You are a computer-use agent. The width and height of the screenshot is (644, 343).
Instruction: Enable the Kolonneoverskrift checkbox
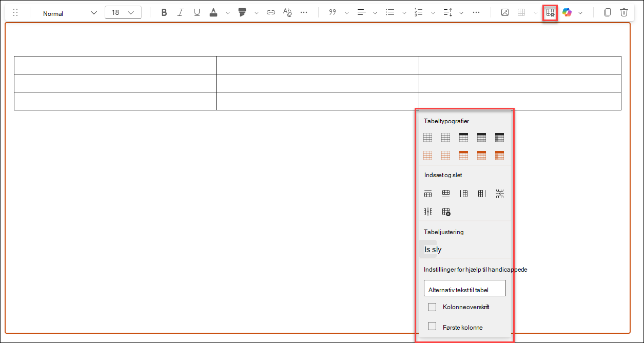point(432,307)
